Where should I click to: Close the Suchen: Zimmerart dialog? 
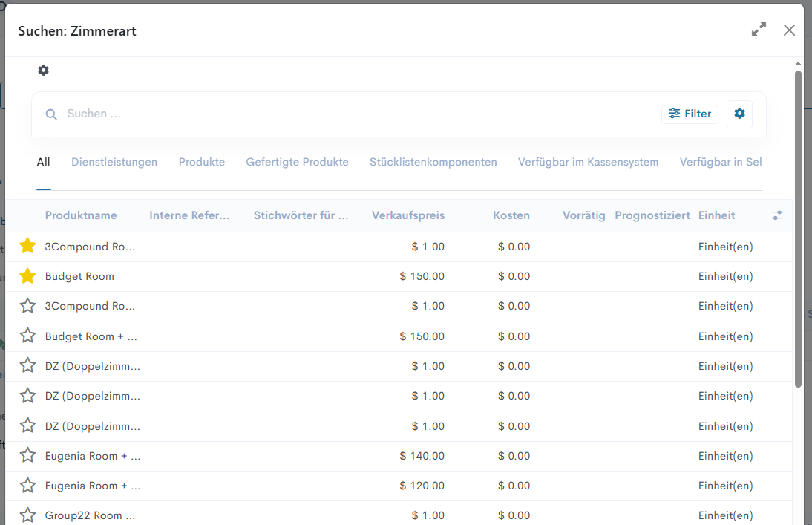789,30
